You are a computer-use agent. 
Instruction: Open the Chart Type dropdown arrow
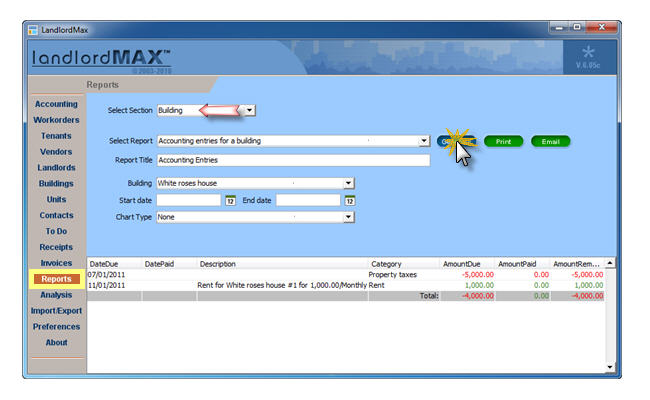tap(349, 217)
